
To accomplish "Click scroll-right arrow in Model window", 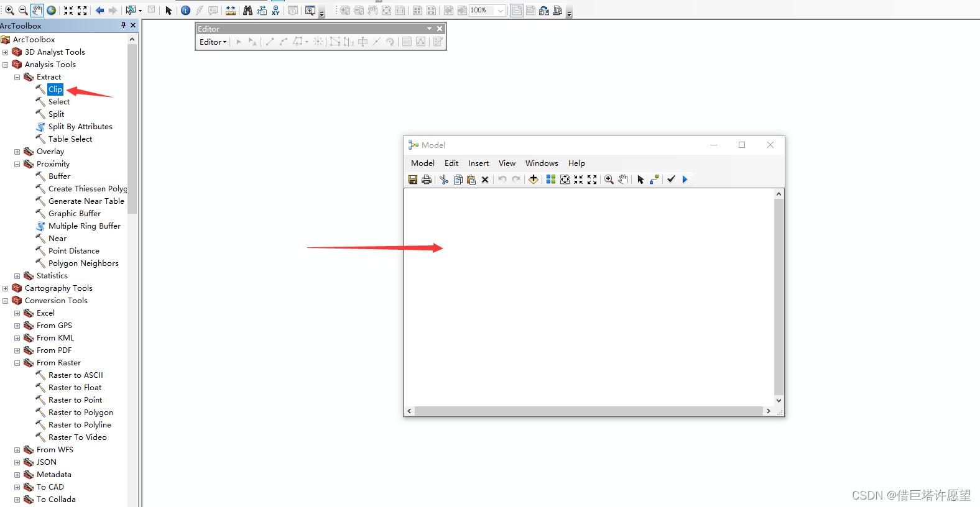I will pos(769,411).
